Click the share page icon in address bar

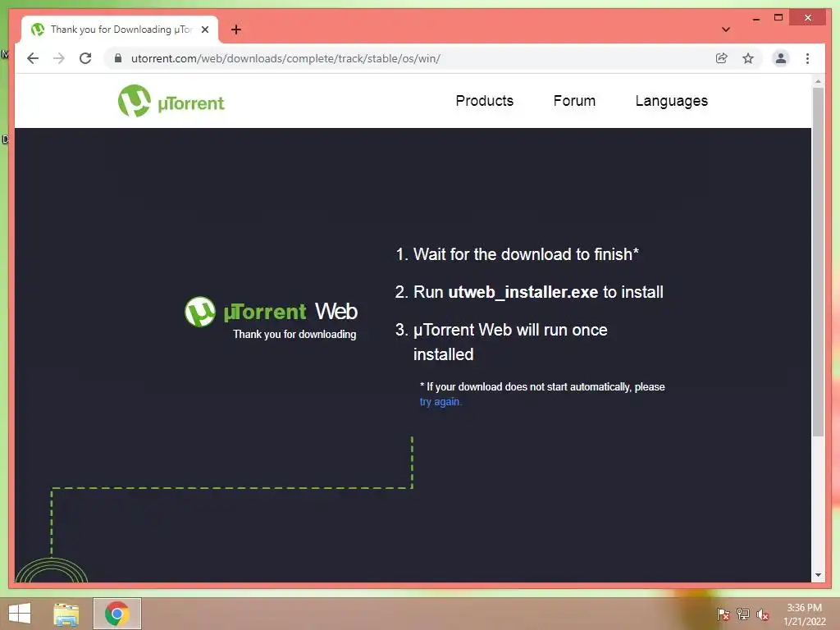click(x=722, y=58)
